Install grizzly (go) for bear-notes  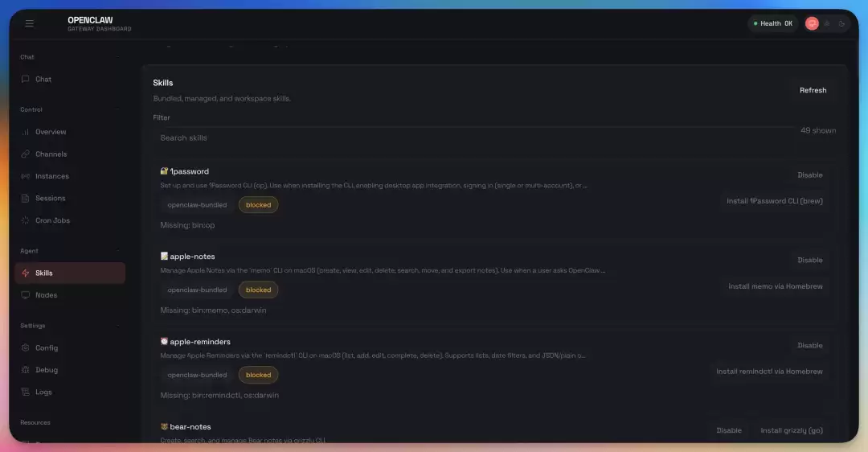792,430
